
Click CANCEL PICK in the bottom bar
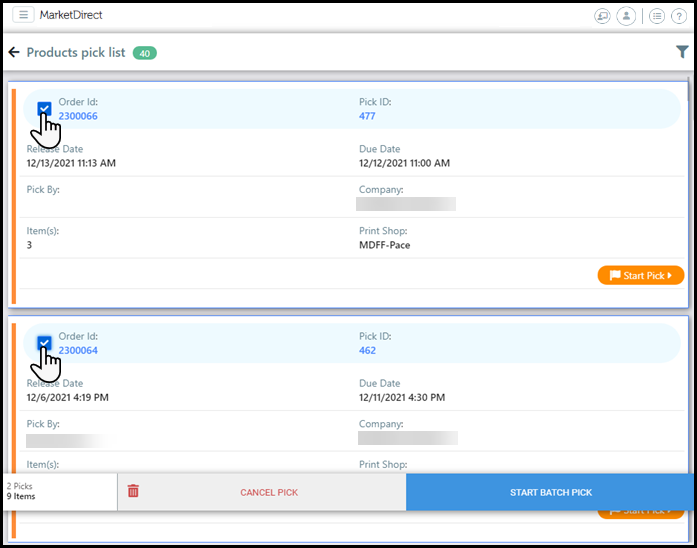pyautogui.click(x=268, y=492)
